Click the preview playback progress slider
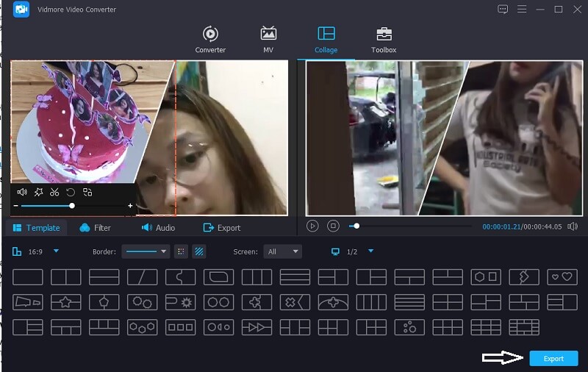588x372 pixels. click(412, 226)
